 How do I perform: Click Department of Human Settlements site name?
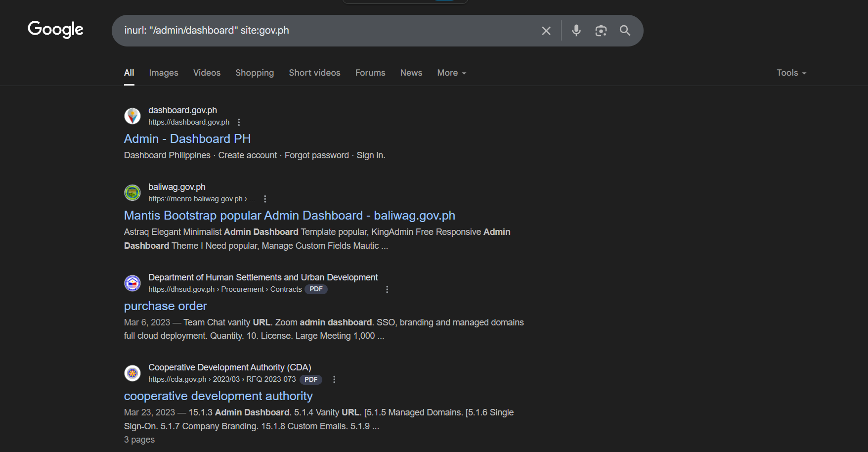(x=263, y=277)
